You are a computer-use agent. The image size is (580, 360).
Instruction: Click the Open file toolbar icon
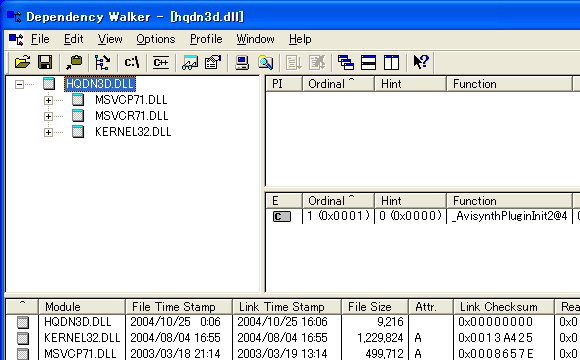[23, 62]
